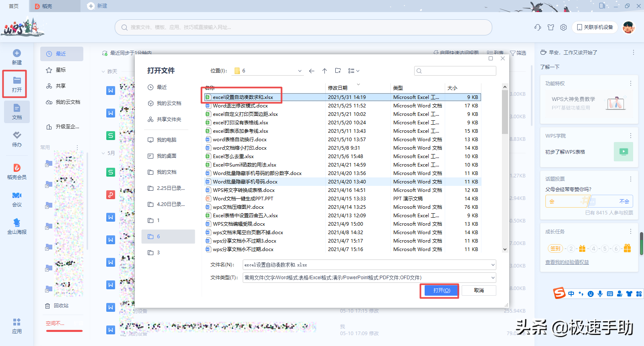The width and height of the screenshot is (644, 346).
Task: Select file Word文档一键生成PPT.PPT
Action: [x=243, y=199]
